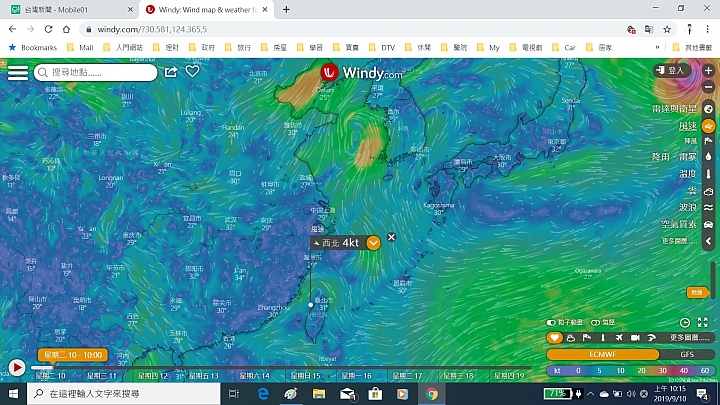Click the fullscreen expand icon
This screenshot has width=720, height=405.
pyautogui.click(x=703, y=322)
